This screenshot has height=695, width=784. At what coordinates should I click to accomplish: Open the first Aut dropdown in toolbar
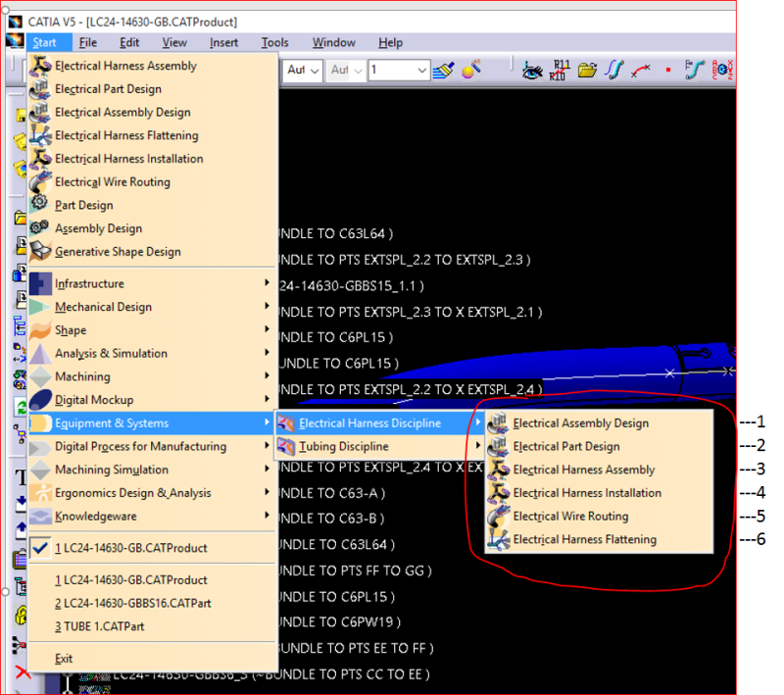click(x=303, y=70)
